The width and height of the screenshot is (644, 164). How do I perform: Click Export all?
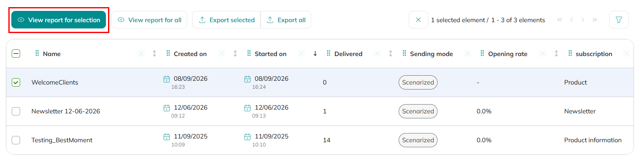pyautogui.click(x=286, y=20)
